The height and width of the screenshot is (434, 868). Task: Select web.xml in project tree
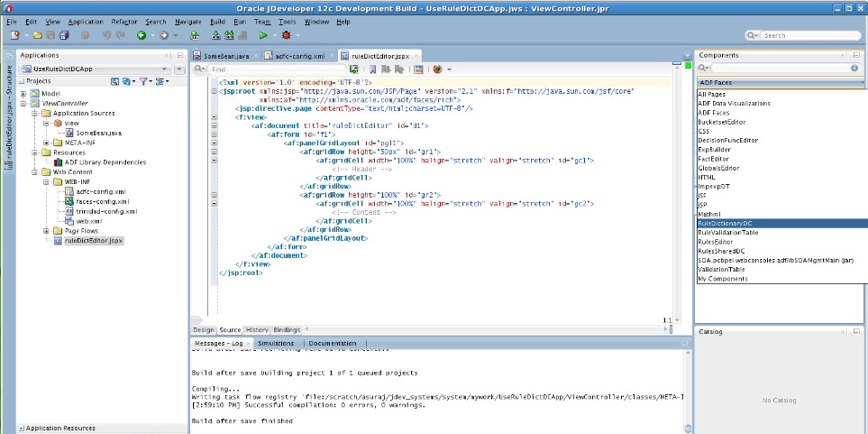[89, 221]
